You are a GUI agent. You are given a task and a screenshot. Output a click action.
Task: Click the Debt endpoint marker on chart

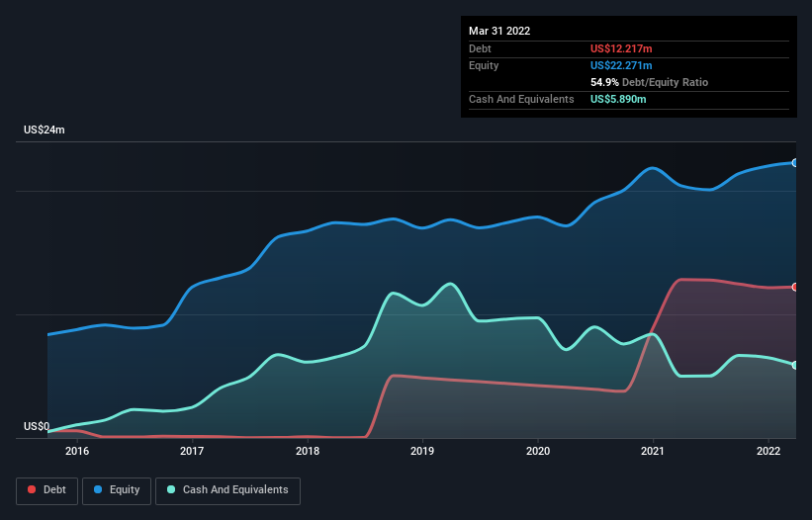[795, 287]
